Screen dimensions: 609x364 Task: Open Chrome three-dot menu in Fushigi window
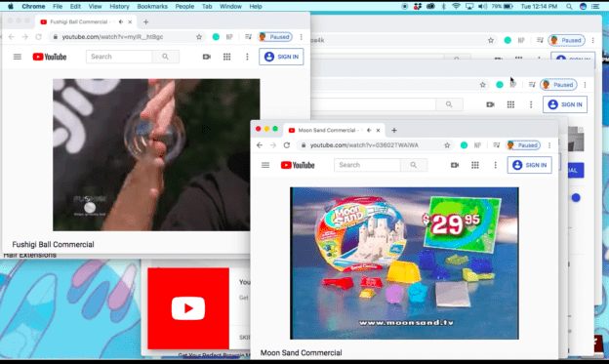(301, 37)
